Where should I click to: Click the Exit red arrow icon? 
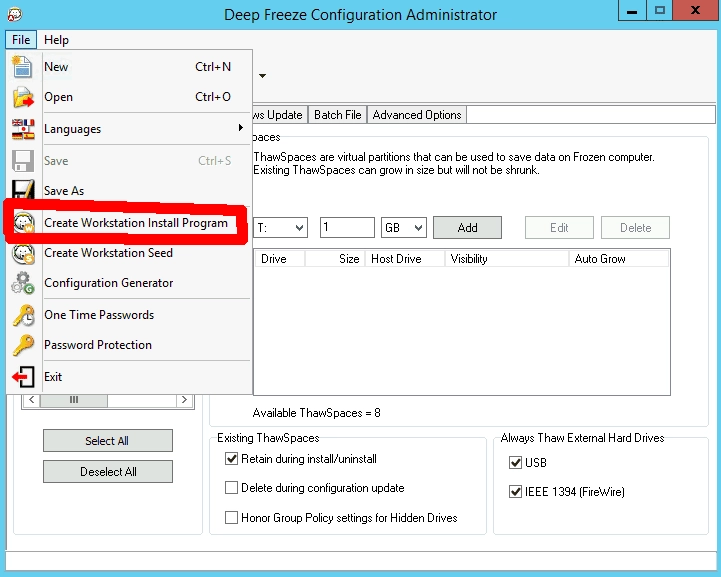click(23, 377)
